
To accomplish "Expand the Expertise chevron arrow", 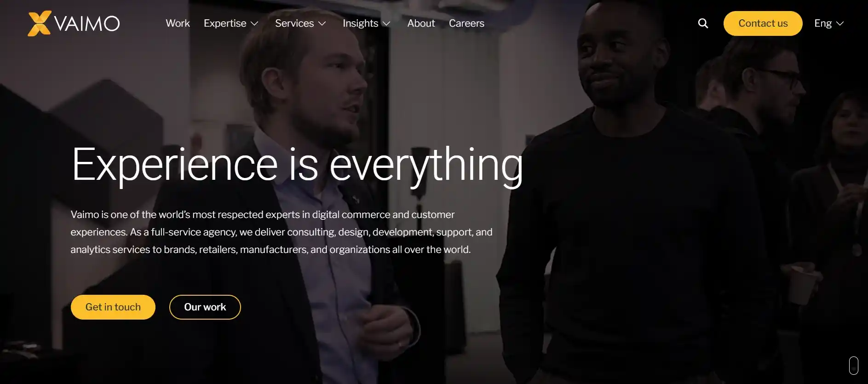I will coord(254,23).
